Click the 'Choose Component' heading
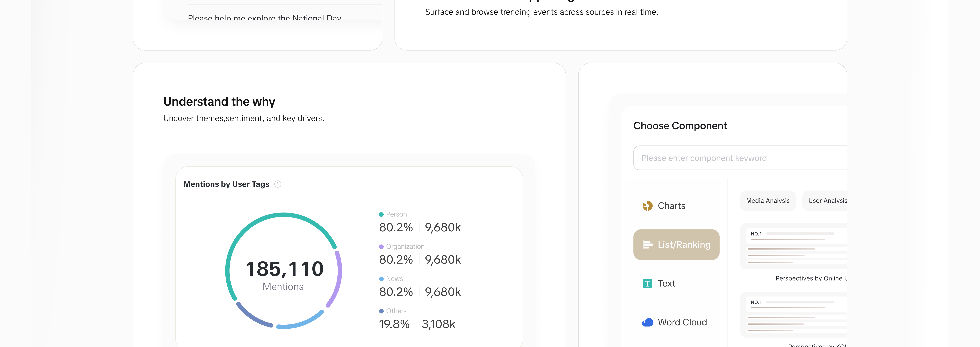 coord(680,126)
